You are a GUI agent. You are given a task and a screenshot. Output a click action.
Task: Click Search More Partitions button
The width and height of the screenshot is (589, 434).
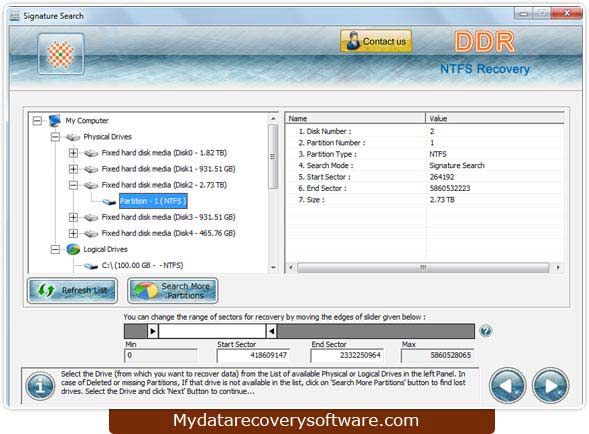(172, 290)
